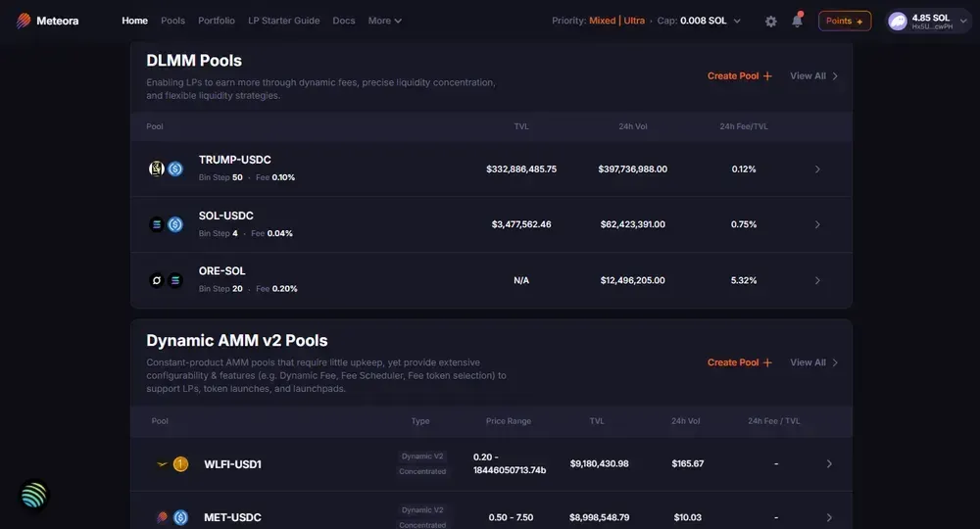This screenshot has height=529, width=980.
Task: Expand the wallet account dropdown chevron
Action: [963, 22]
